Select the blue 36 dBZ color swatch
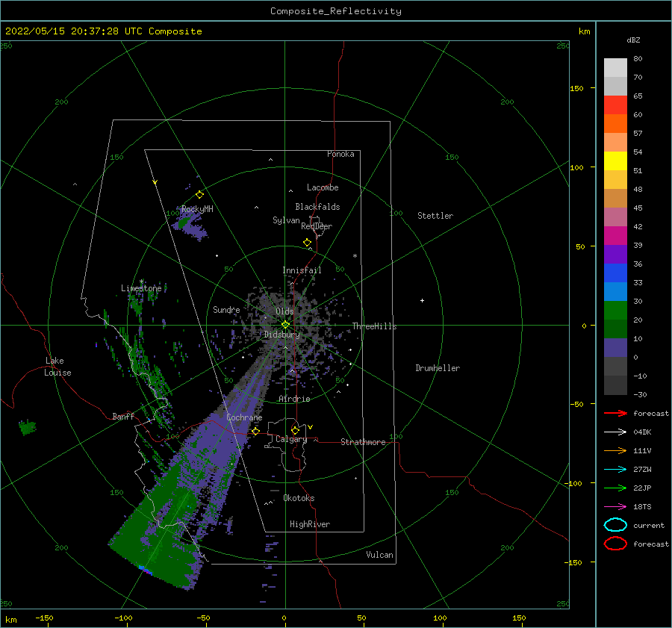Viewport: 672px width, 628px height. coord(615,273)
